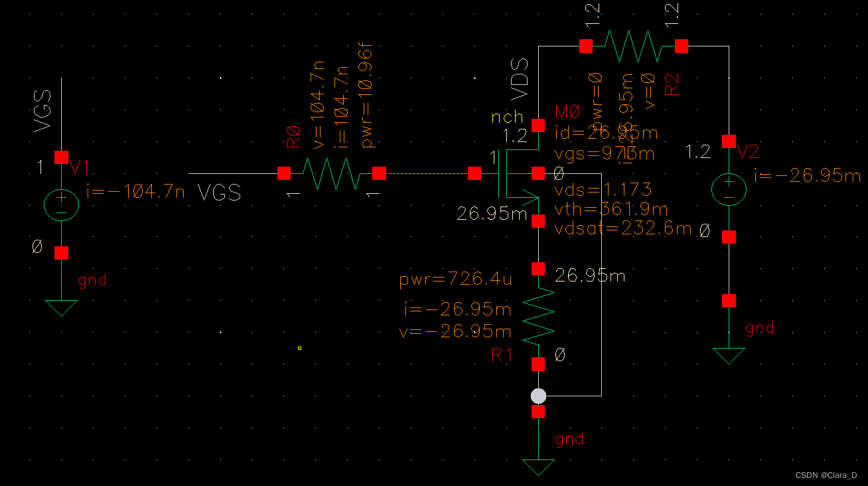Viewport: 868px width, 486px height.
Task: Select the R2 instance name
Action: coord(672,84)
